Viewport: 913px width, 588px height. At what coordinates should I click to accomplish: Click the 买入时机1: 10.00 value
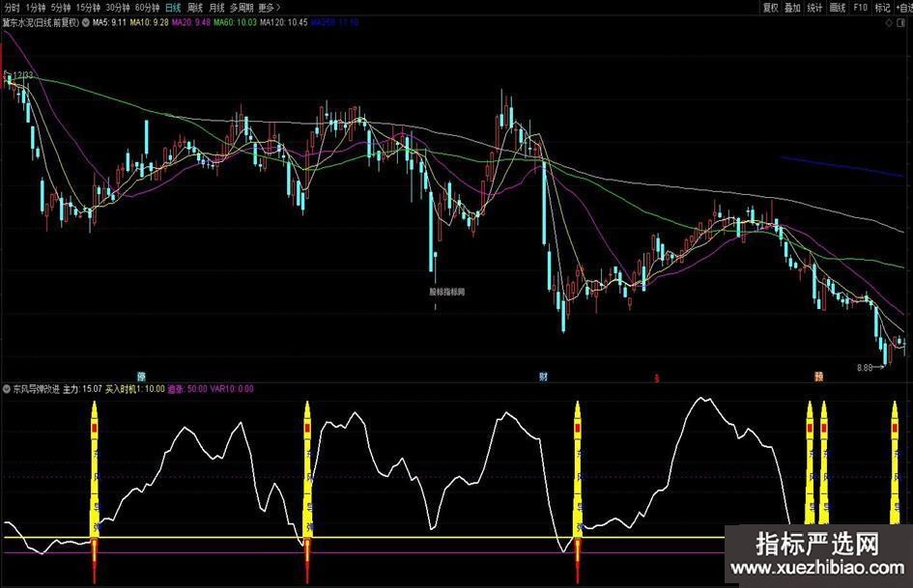pyautogui.click(x=134, y=388)
